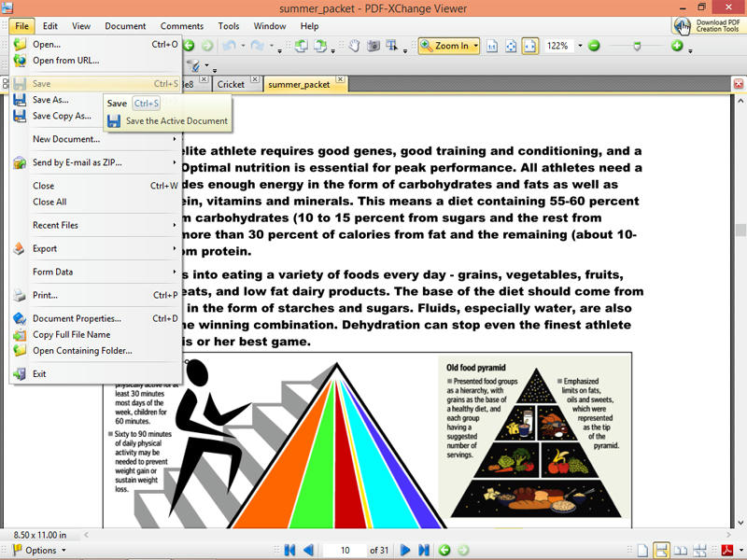Click the page number field showing 10
This screenshot has width=747, height=560.
click(x=345, y=550)
